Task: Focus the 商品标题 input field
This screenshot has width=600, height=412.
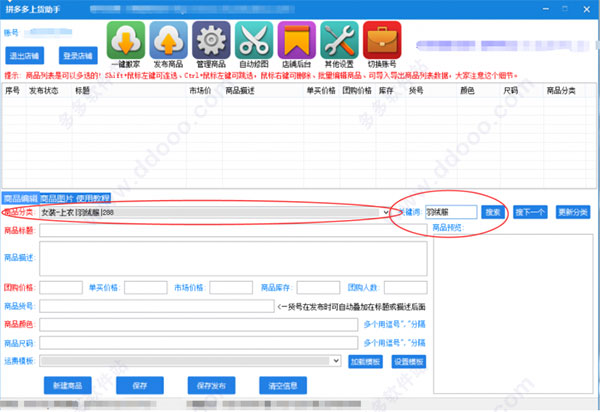Action: click(233, 230)
